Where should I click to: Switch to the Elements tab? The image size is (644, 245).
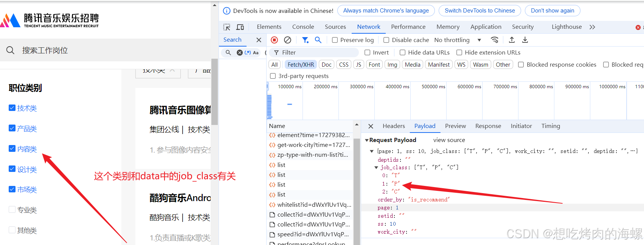[269, 27]
